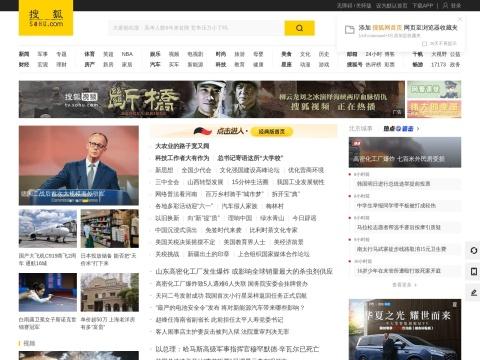Open the 上合组织国家媒体合作论坛 link
480x360 pixels.
[x=274, y=254]
